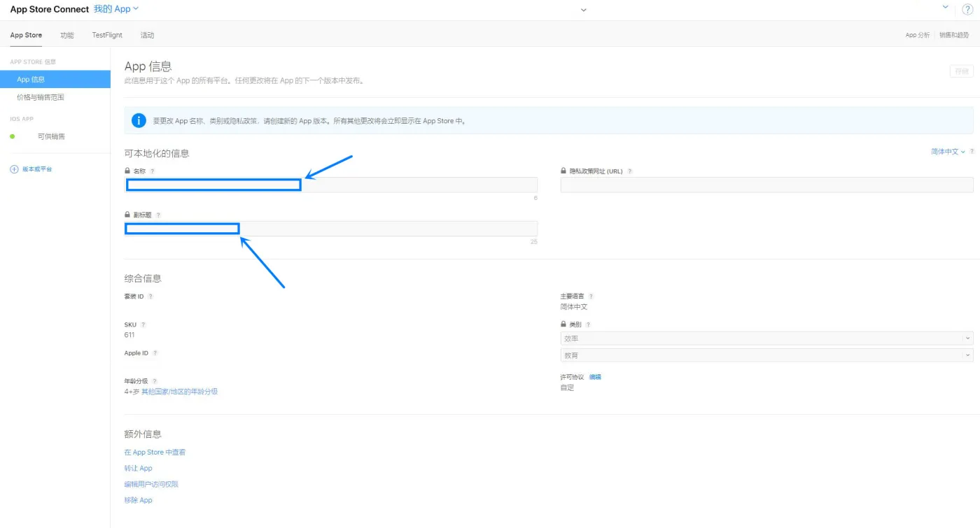Click the lock icon beside 副标题

(127, 215)
